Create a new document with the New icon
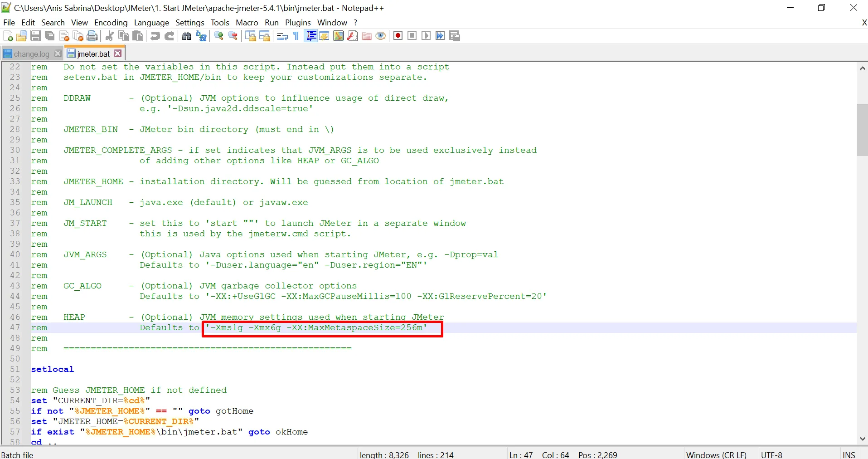Screen dimensions: 868x459 coord(8,36)
